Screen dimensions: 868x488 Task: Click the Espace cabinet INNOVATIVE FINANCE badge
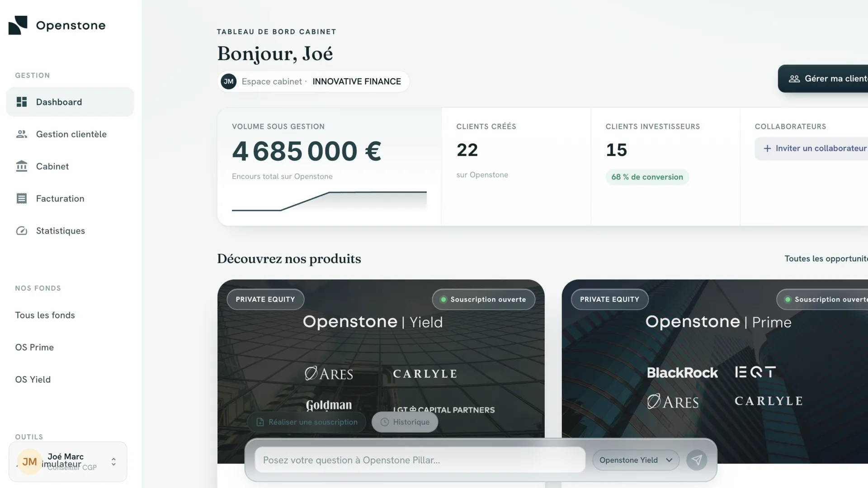click(x=313, y=81)
